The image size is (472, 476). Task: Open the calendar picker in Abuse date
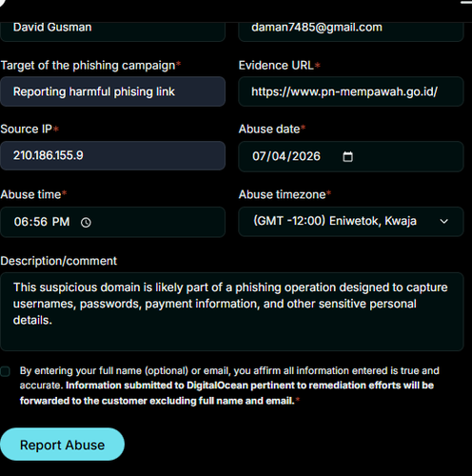pos(347,156)
